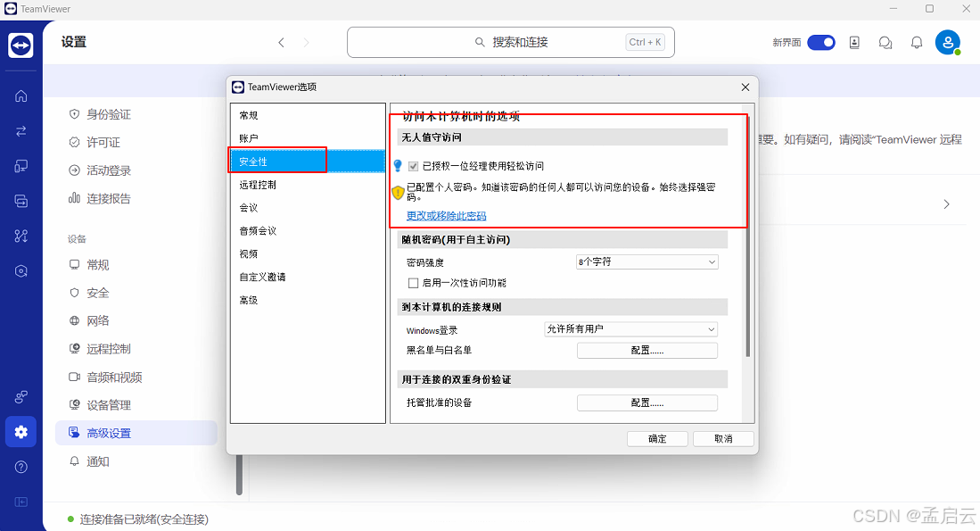Open 活动登录 in settings menu
This screenshot has width=980, height=531.
(136, 170)
